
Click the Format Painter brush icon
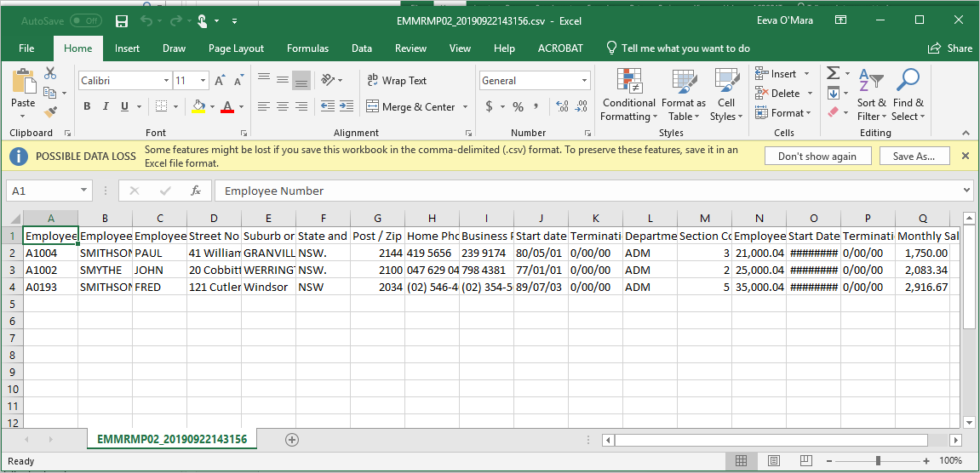(50, 111)
